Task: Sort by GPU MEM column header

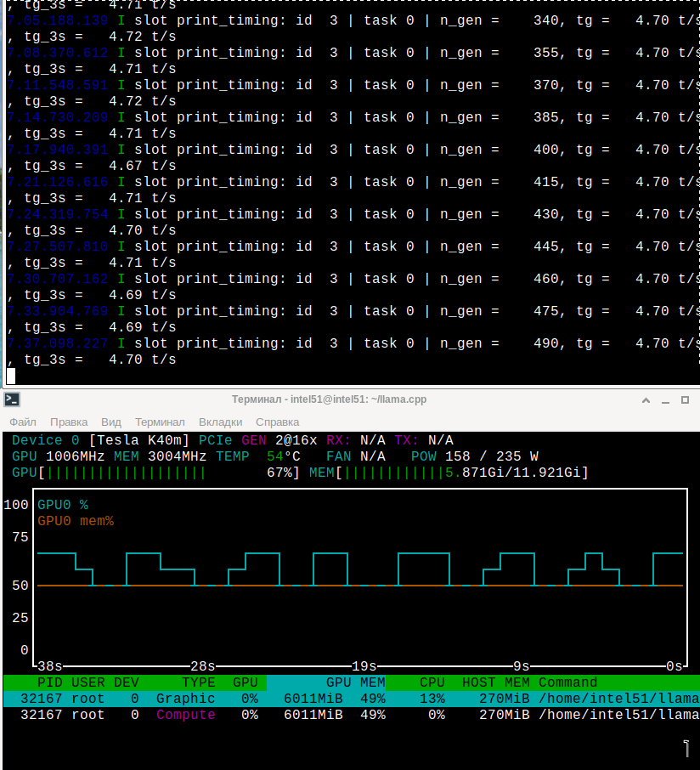Action: (356, 682)
